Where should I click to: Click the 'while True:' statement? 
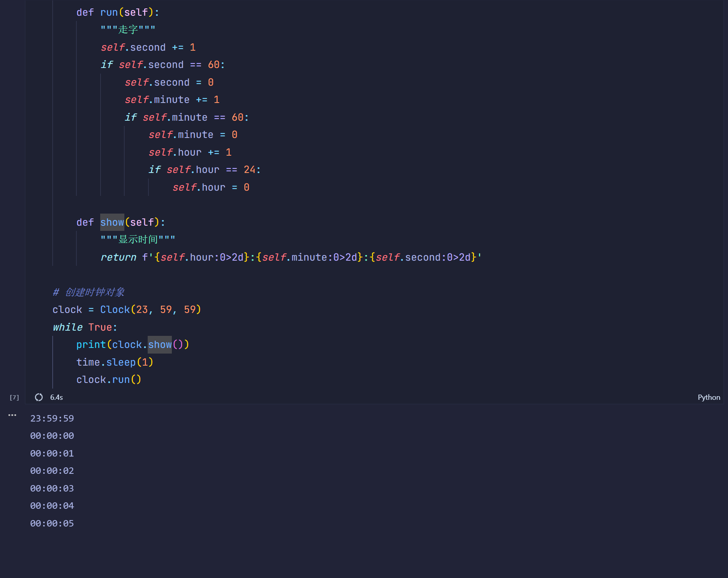pos(85,327)
